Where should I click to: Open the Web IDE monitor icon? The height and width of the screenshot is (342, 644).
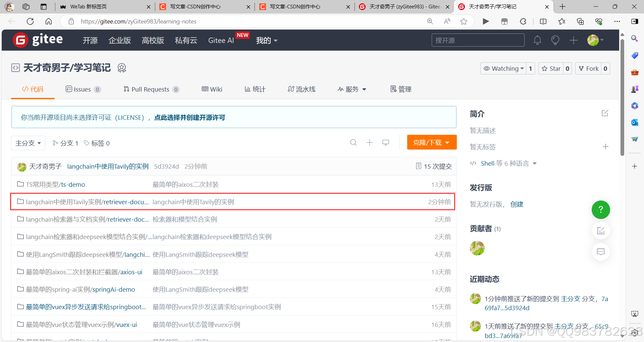tap(385, 142)
